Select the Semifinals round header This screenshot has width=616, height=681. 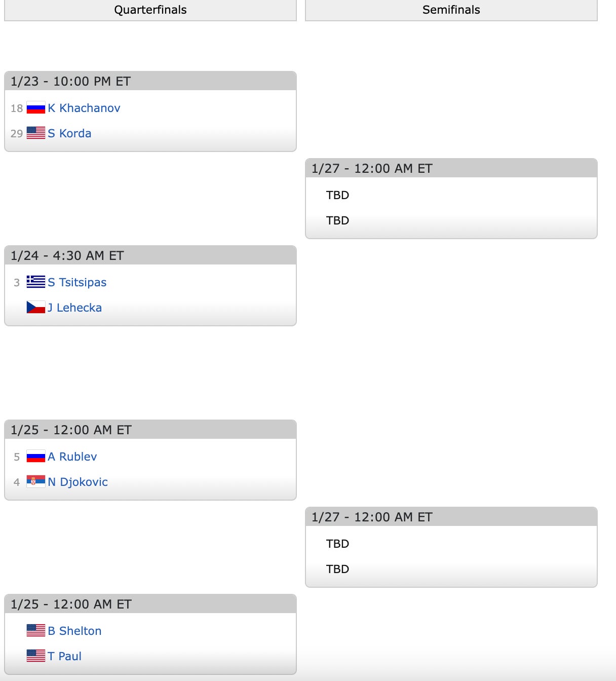(451, 10)
